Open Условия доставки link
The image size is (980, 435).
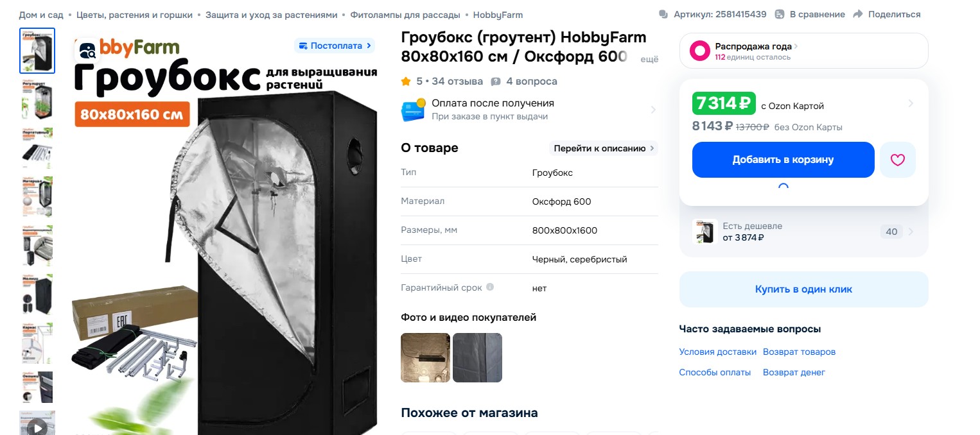tap(717, 352)
